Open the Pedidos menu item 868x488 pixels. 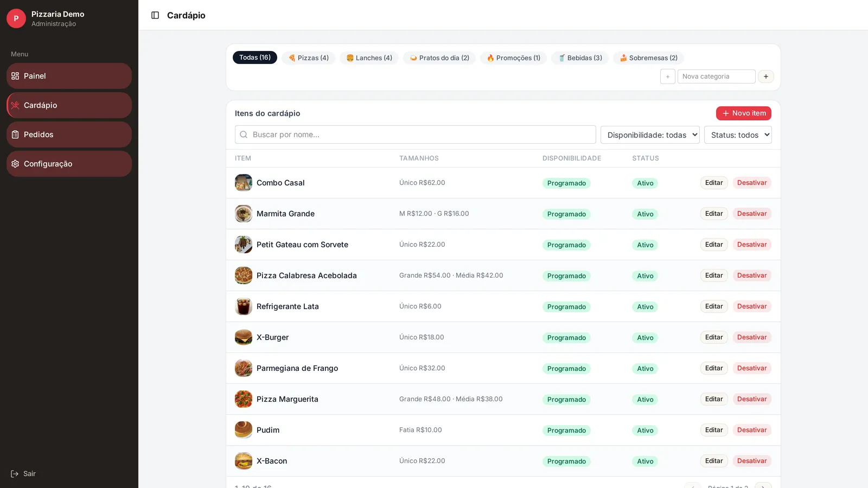pyautogui.click(x=69, y=134)
